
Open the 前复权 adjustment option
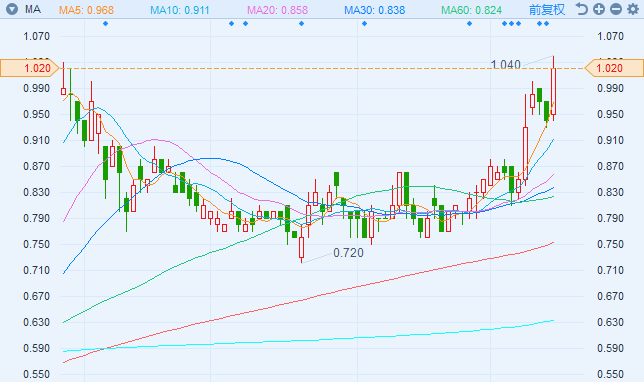(x=547, y=9)
